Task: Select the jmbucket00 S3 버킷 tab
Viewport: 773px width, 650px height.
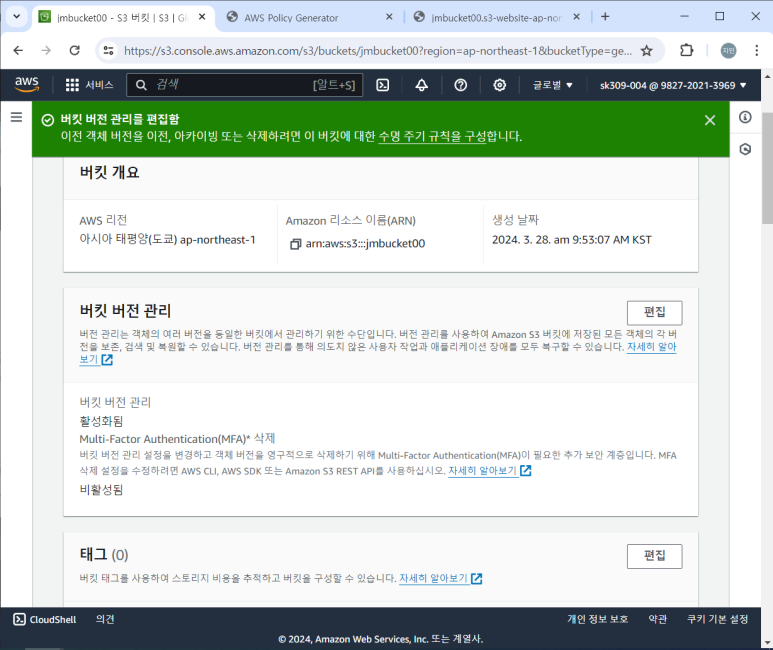Action: (x=118, y=18)
